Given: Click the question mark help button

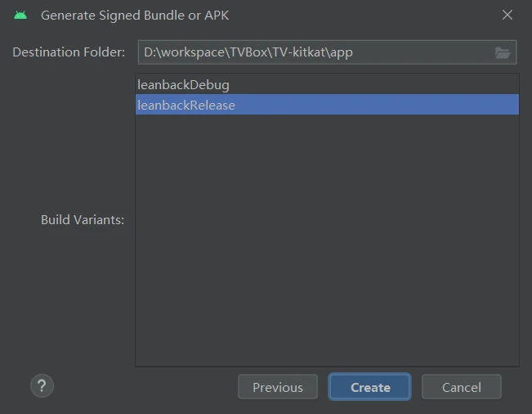Looking at the screenshot, I should [x=42, y=386].
